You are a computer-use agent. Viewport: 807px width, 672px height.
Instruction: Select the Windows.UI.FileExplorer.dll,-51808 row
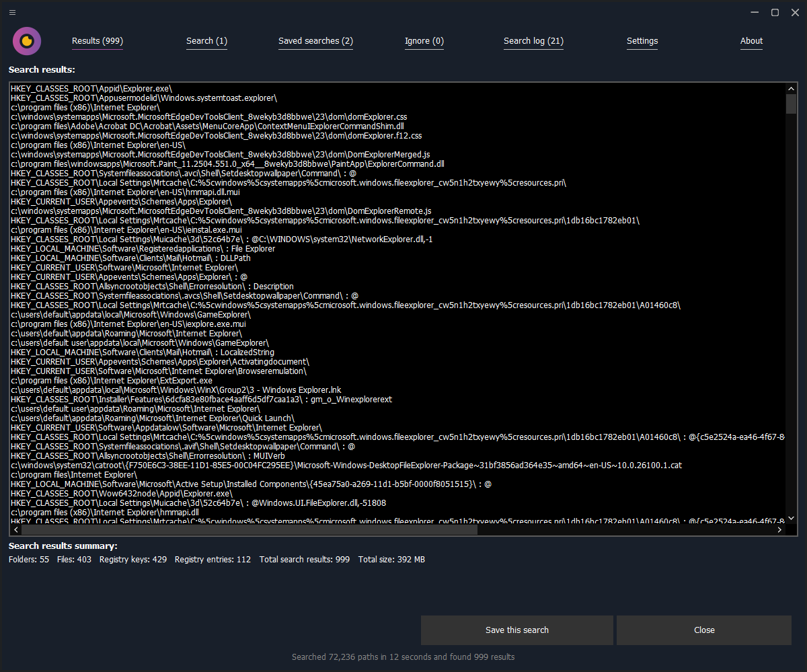pos(397,503)
